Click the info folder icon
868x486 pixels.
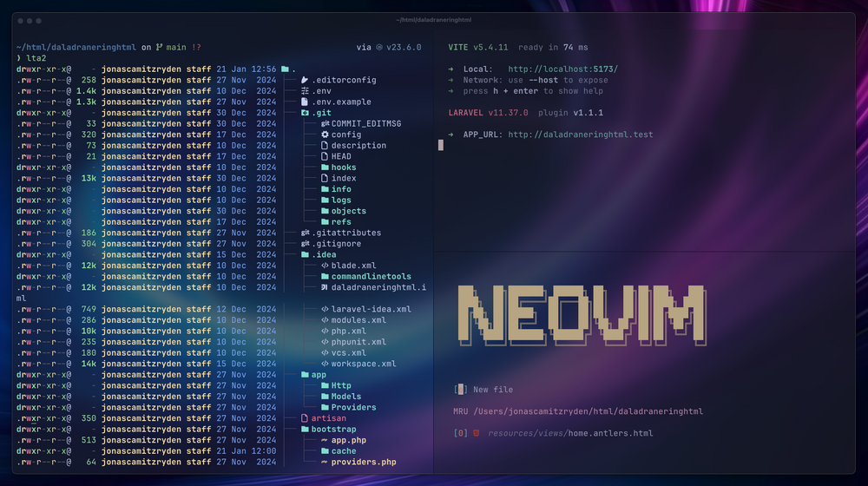pyautogui.click(x=325, y=189)
